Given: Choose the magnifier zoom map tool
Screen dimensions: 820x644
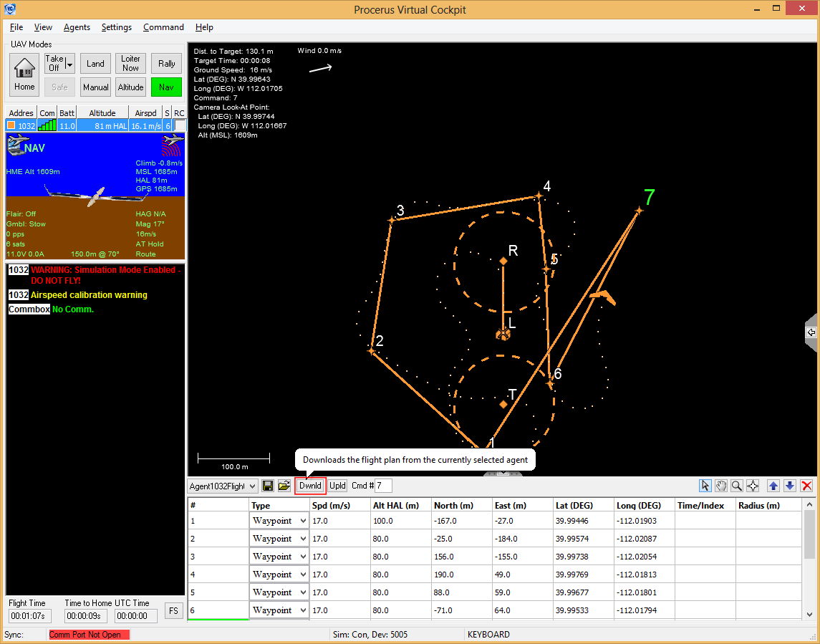Looking at the screenshot, I should click(x=737, y=486).
